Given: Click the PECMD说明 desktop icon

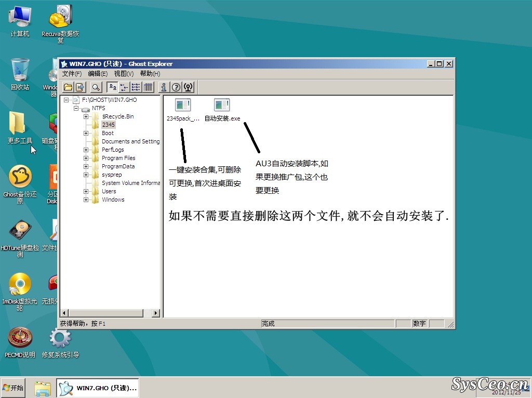Looking at the screenshot, I should coord(20,342).
